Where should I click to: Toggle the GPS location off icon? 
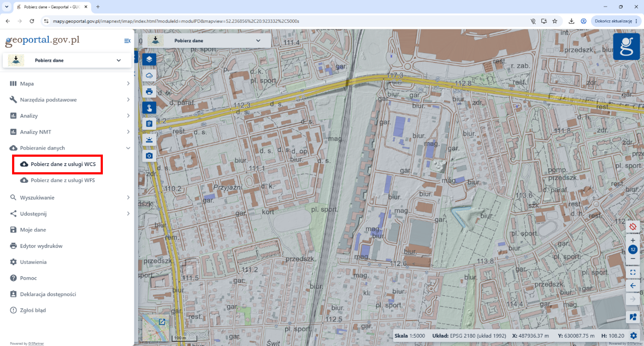pyautogui.click(x=633, y=226)
